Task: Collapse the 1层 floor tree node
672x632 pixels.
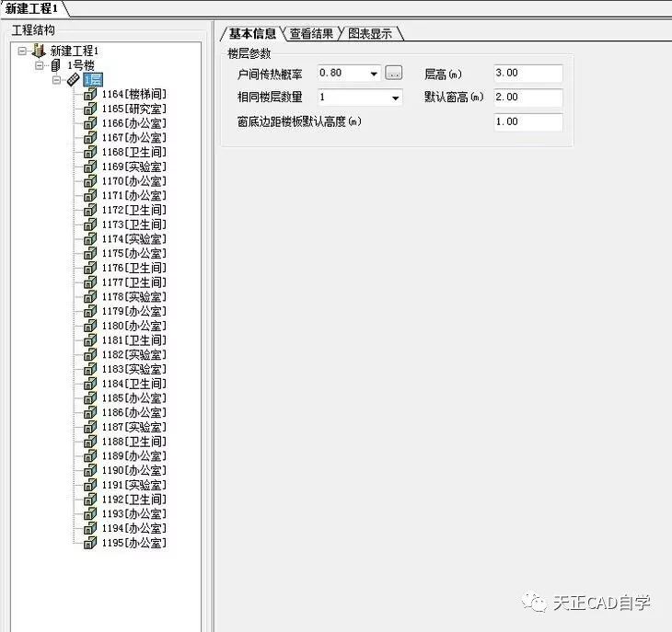Action: tap(56, 80)
